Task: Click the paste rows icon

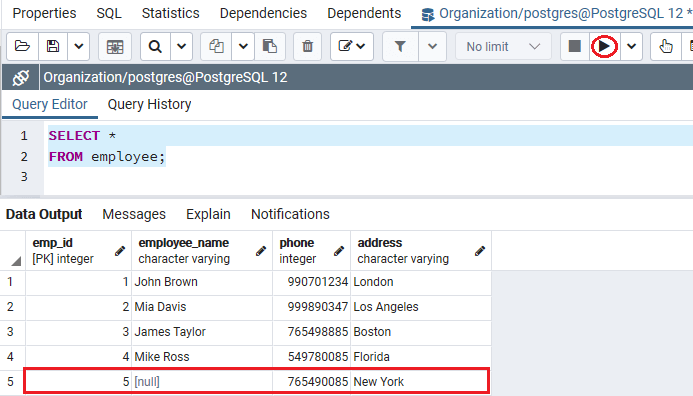Action: click(x=270, y=46)
